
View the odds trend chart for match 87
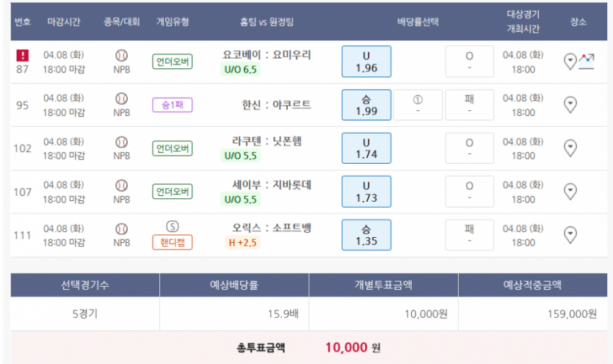[587, 62]
